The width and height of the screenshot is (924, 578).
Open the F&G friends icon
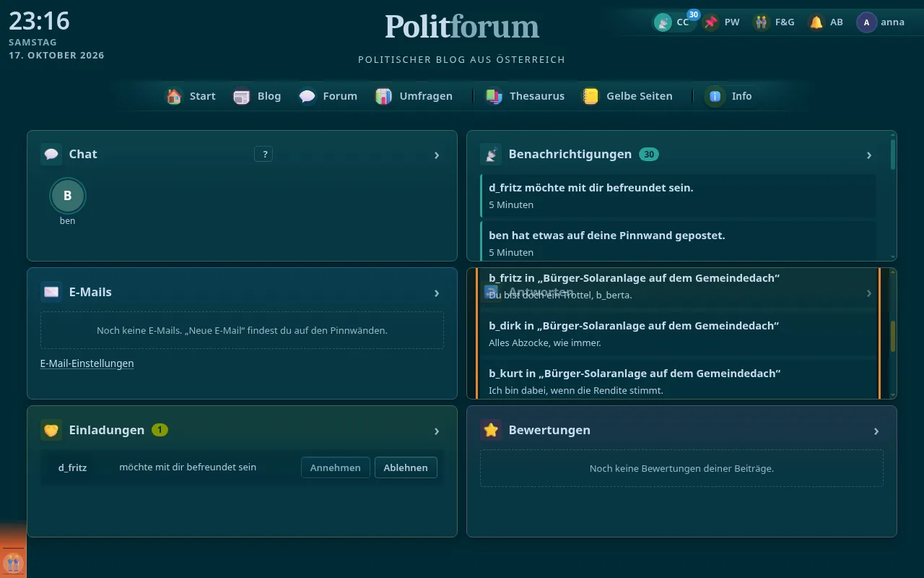762,22
